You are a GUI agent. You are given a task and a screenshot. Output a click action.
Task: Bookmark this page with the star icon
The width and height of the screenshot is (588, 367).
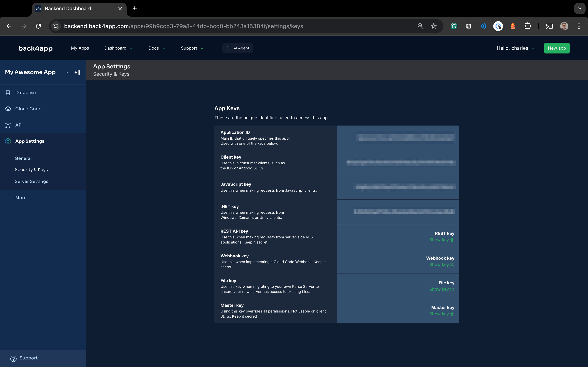point(434,26)
